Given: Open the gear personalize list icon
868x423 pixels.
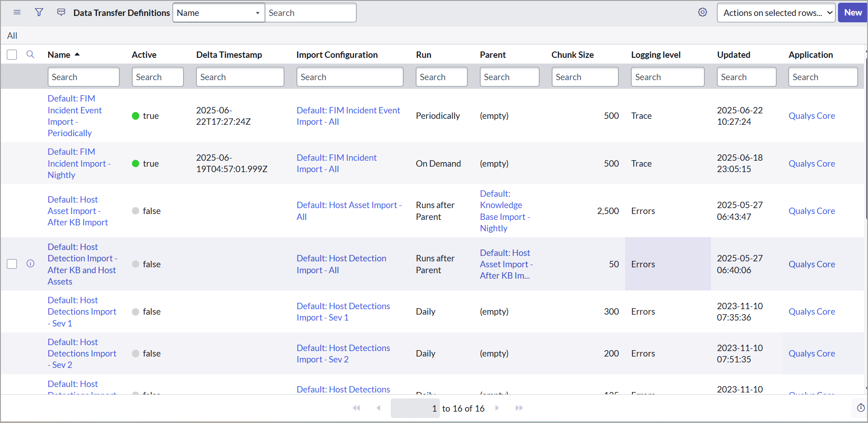Looking at the screenshot, I should tap(702, 12).
